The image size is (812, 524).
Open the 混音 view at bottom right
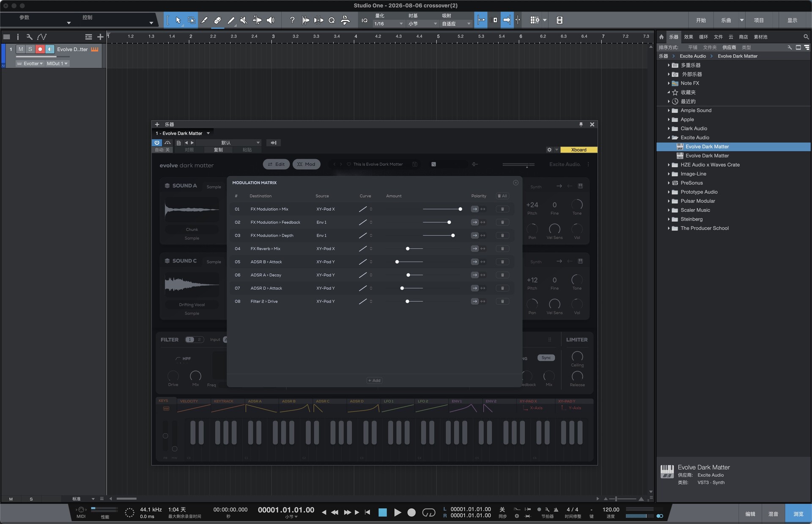click(773, 514)
